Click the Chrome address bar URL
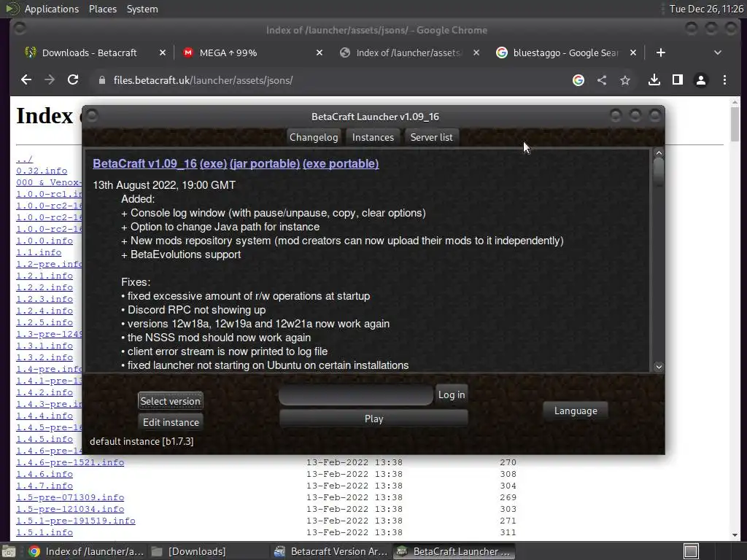Viewport: 747px width, 560px height. coord(203,80)
